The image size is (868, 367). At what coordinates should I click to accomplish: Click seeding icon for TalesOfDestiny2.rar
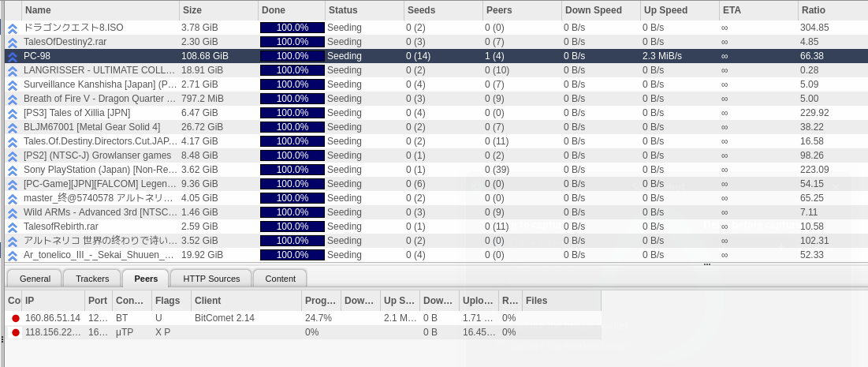coord(13,42)
